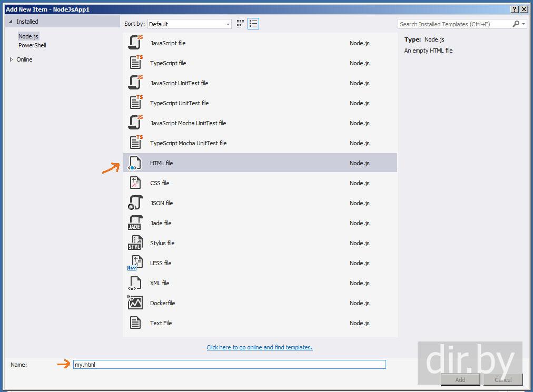The width and height of the screenshot is (533, 392).
Task: Click the TypeScript UnitTest file icon
Action: [136, 103]
